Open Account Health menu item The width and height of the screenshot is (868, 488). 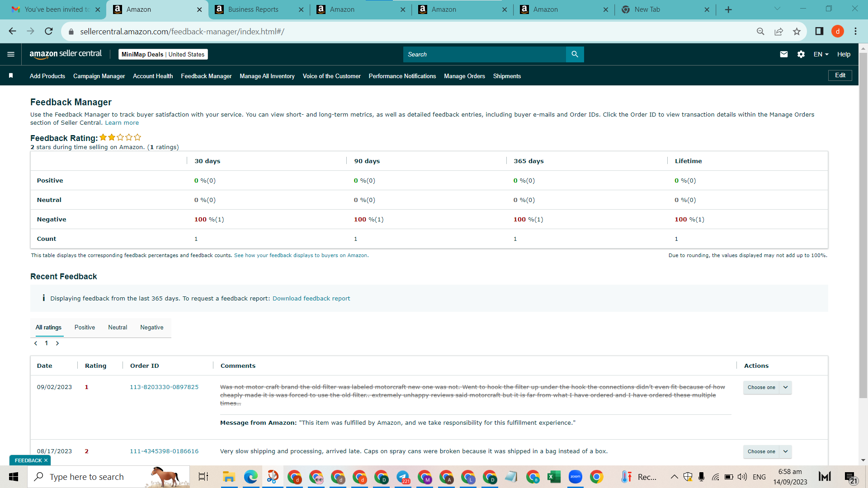click(153, 76)
